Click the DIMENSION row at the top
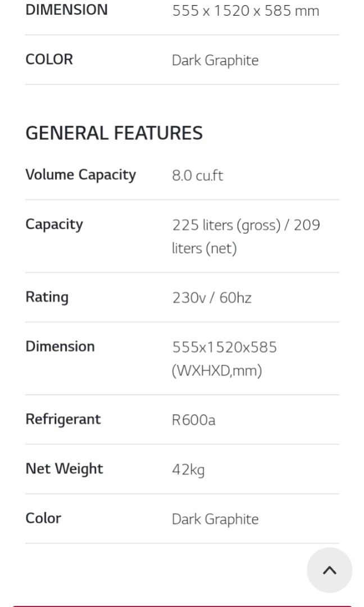The height and width of the screenshot is (607, 364). tap(66, 9)
